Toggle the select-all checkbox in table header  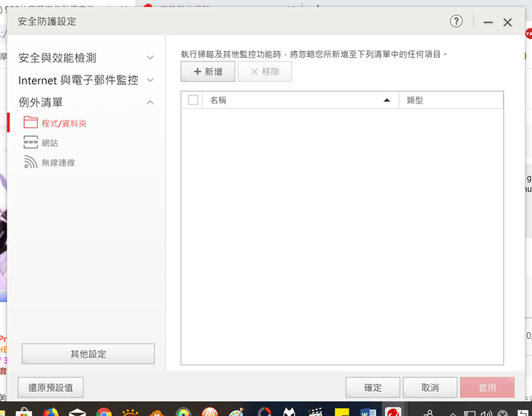pyautogui.click(x=193, y=100)
